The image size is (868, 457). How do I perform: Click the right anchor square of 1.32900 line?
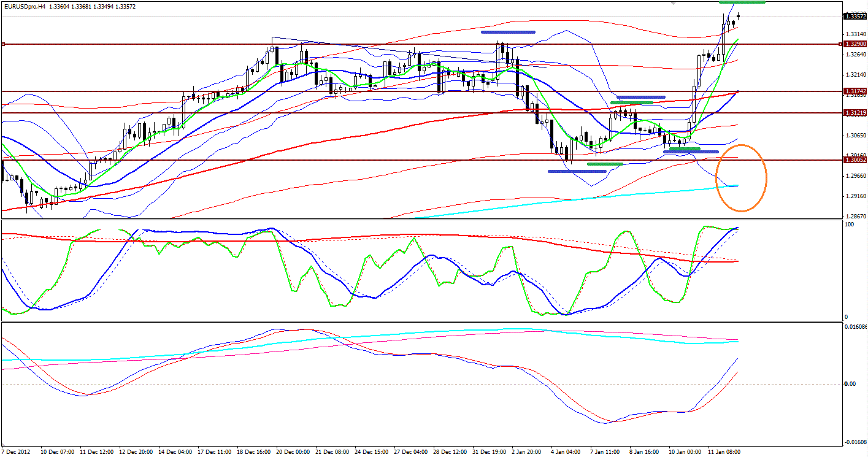840,44
